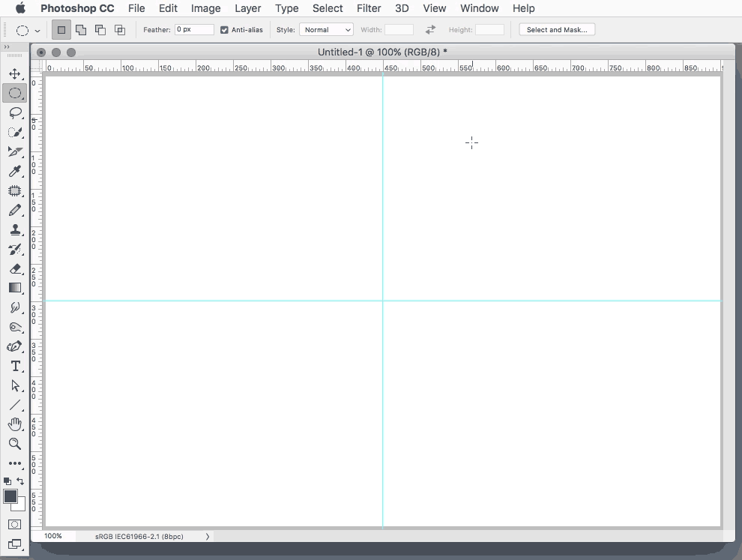742x560 pixels.
Task: Select the Elliptical Marquee tool in toolbar
Action: point(15,93)
